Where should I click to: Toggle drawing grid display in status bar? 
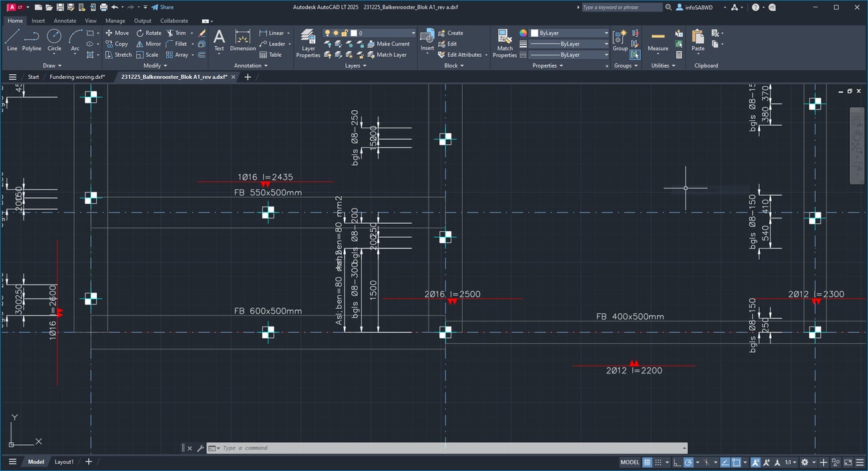click(648, 462)
